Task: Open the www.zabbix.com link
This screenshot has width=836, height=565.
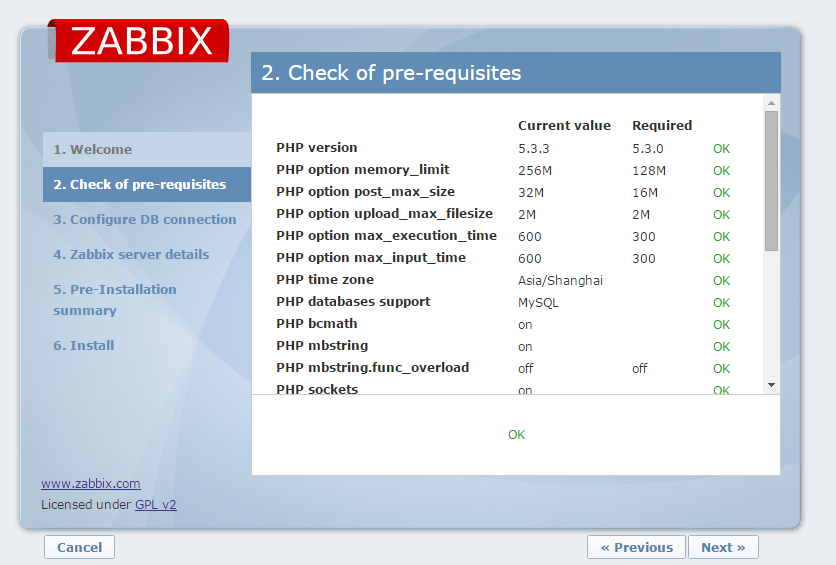Action: pos(91,483)
